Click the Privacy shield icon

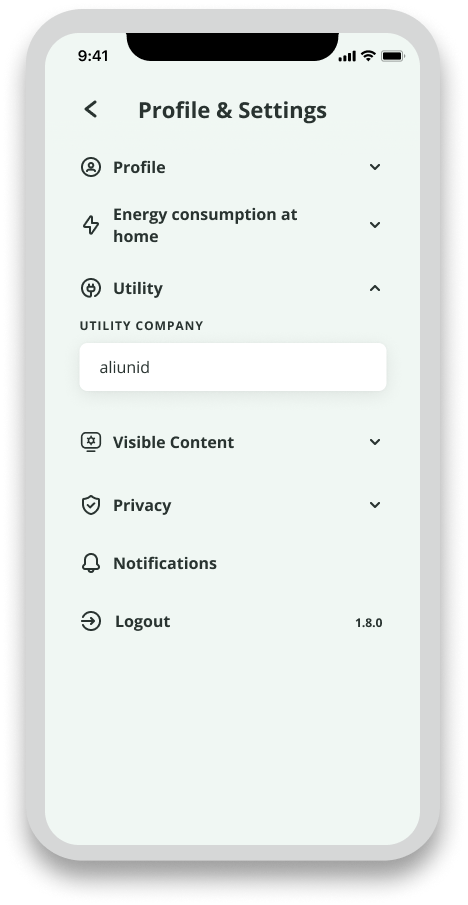click(91, 505)
